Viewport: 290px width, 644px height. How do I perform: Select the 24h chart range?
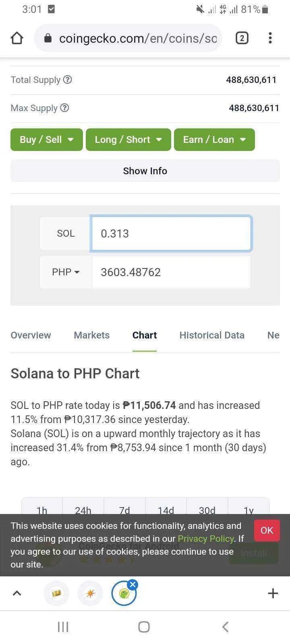(83, 506)
